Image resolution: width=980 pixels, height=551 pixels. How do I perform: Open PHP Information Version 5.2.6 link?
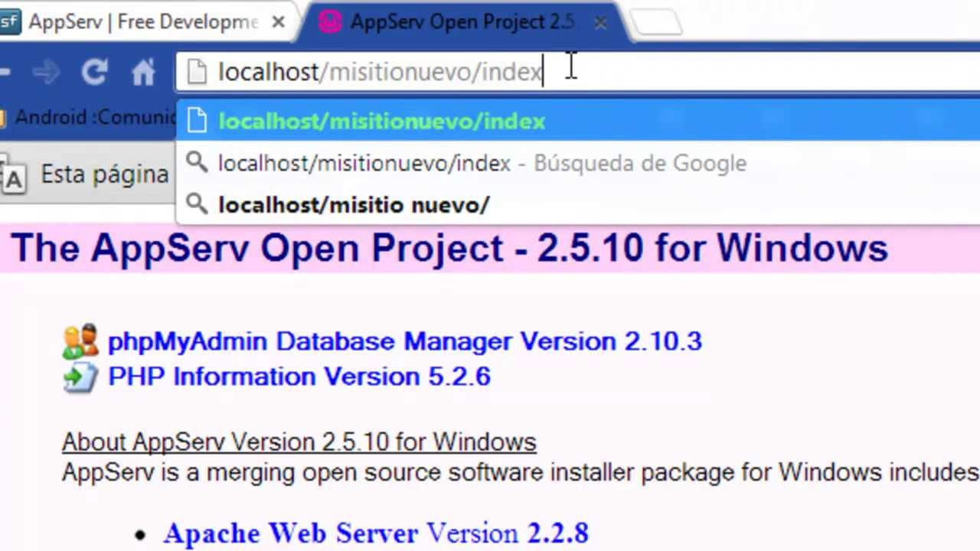299,377
